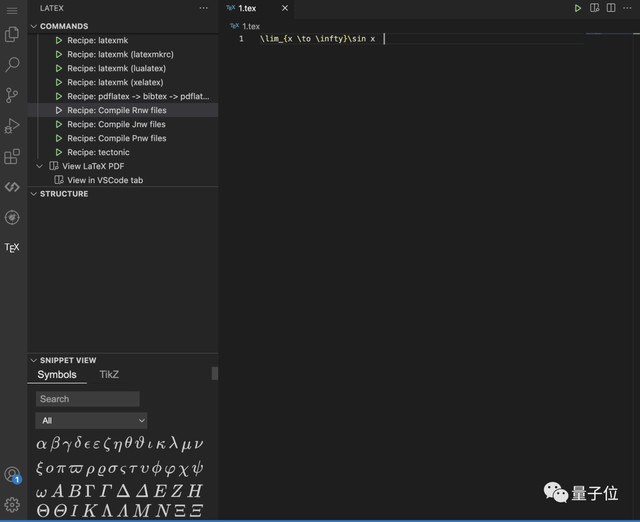Open the Run and Debug view
This screenshot has height=522, width=640.
click(12, 126)
